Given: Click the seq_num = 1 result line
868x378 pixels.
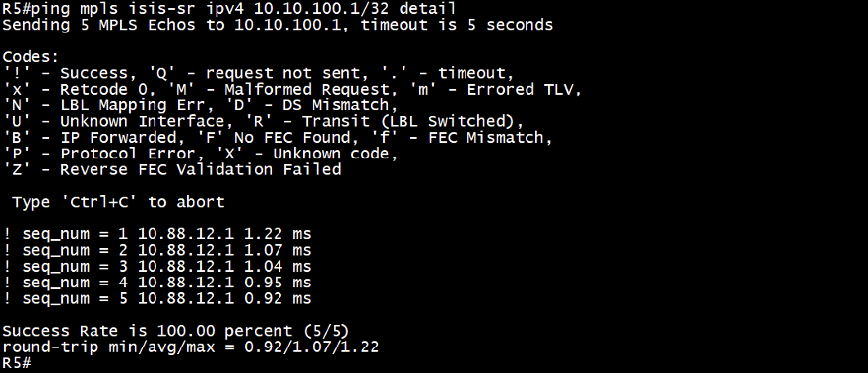Looking at the screenshot, I should 157,234.
